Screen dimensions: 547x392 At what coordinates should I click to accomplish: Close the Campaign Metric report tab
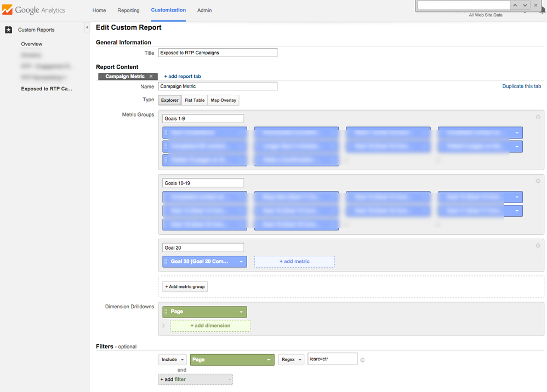pyautogui.click(x=151, y=77)
